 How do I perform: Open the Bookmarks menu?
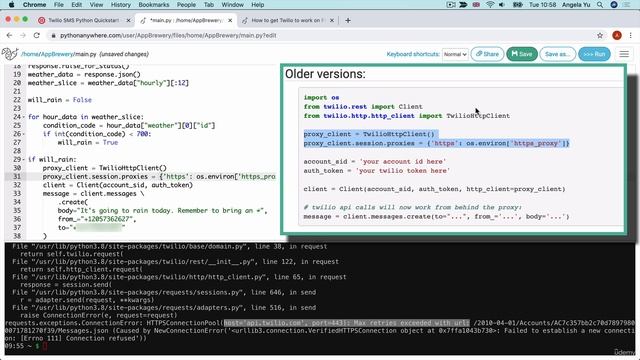point(154,4)
